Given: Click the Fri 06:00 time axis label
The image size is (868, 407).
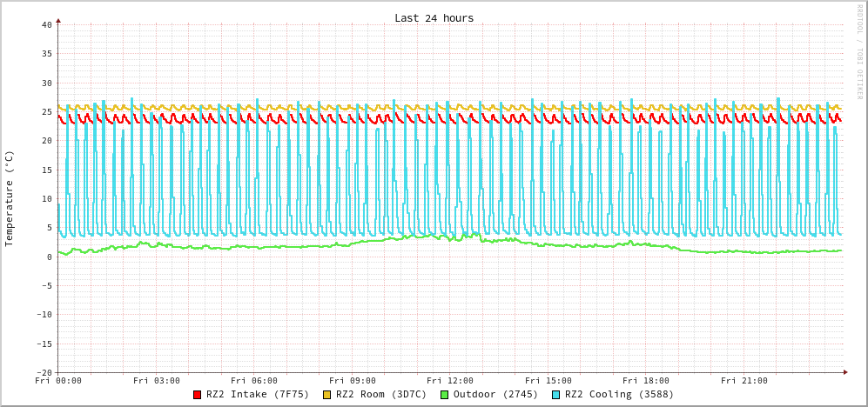Looking at the screenshot, I should point(254,381).
